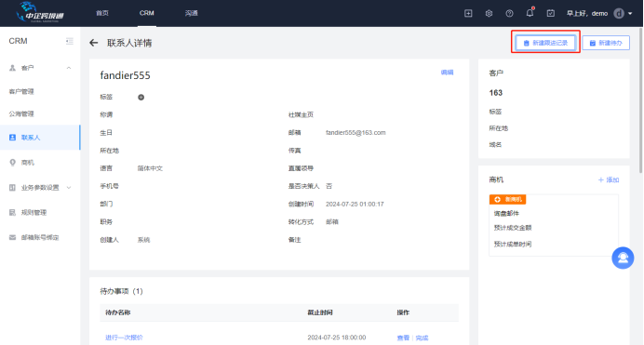Open 商机 in the sidebar
Viewport: 644px width, 345px height.
coord(28,163)
